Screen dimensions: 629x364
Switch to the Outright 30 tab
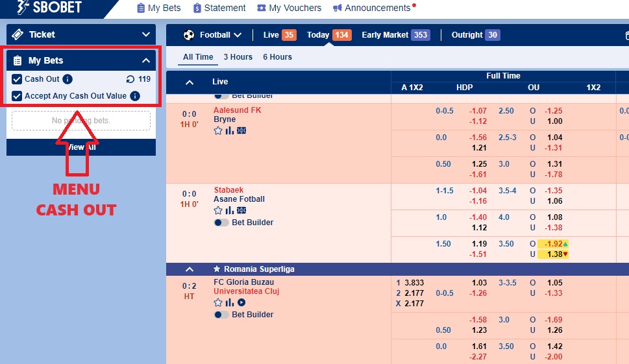(x=476, y=35)
